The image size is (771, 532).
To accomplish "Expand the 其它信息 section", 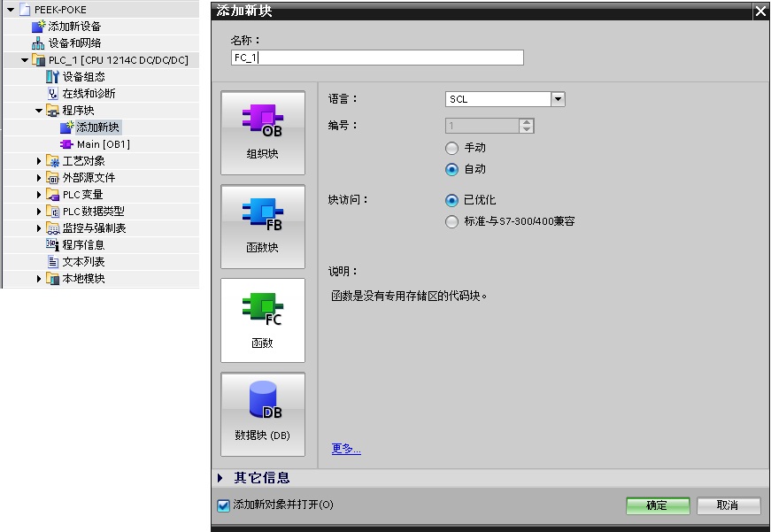I will point(220,478).
